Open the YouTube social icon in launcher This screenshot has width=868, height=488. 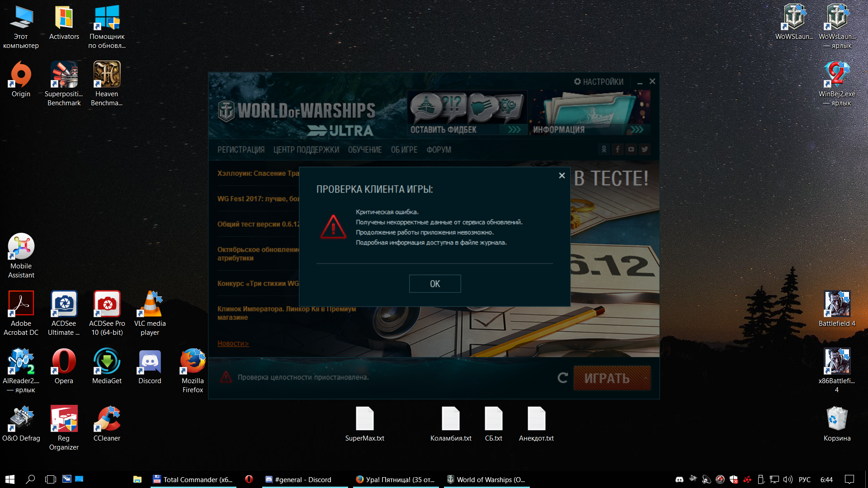point(631,149)
